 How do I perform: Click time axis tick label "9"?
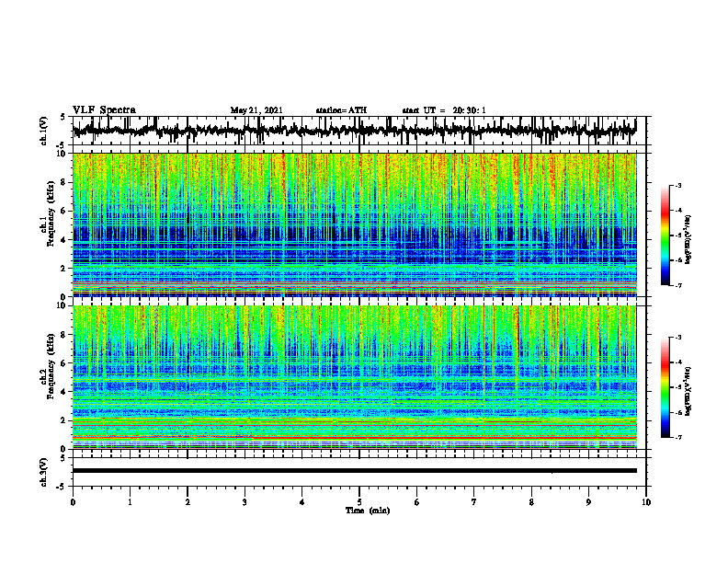pyautogui.click(x=588, y=502)
